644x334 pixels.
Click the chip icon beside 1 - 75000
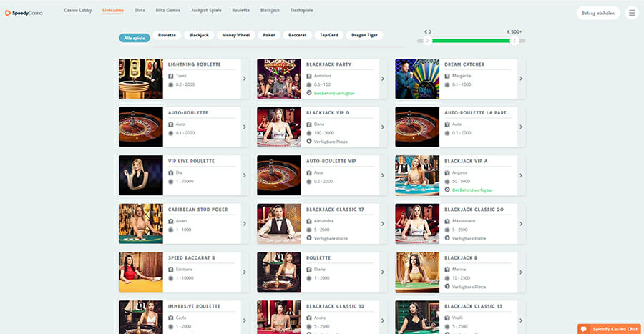tap(171, 182)
